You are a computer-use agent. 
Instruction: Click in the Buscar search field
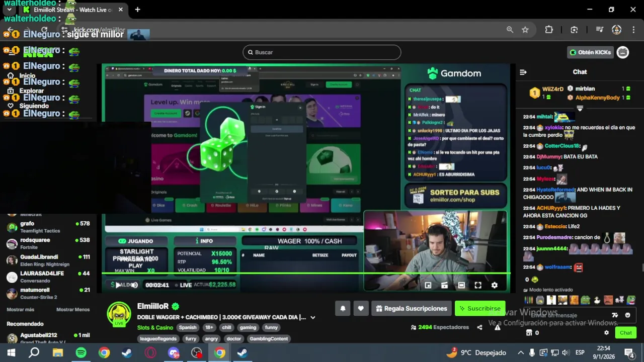tap(322, 52)
